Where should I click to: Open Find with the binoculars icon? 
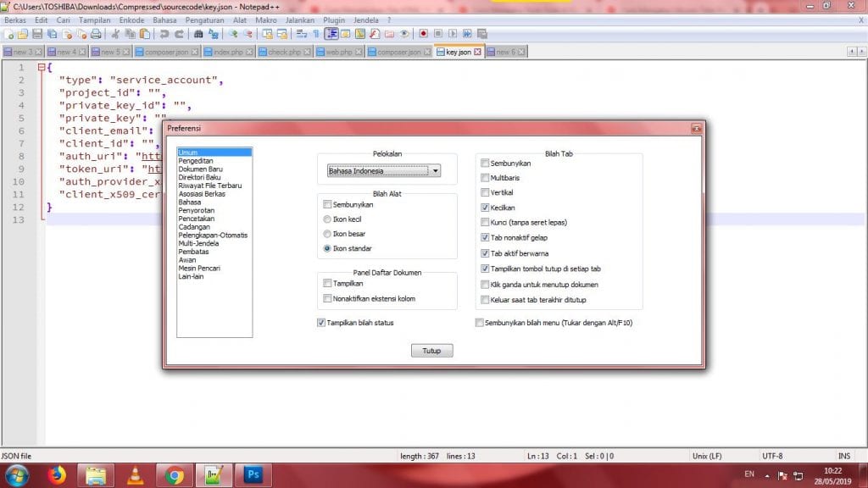click(198, 34)
